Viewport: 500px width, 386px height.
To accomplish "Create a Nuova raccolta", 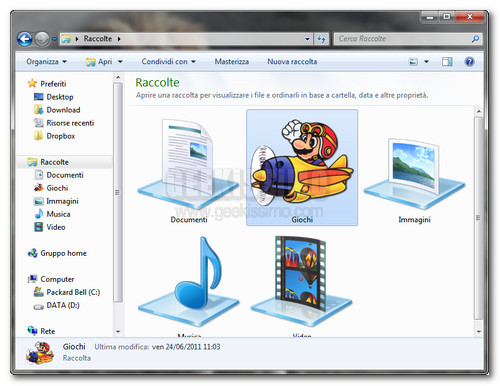I will 292,62.
